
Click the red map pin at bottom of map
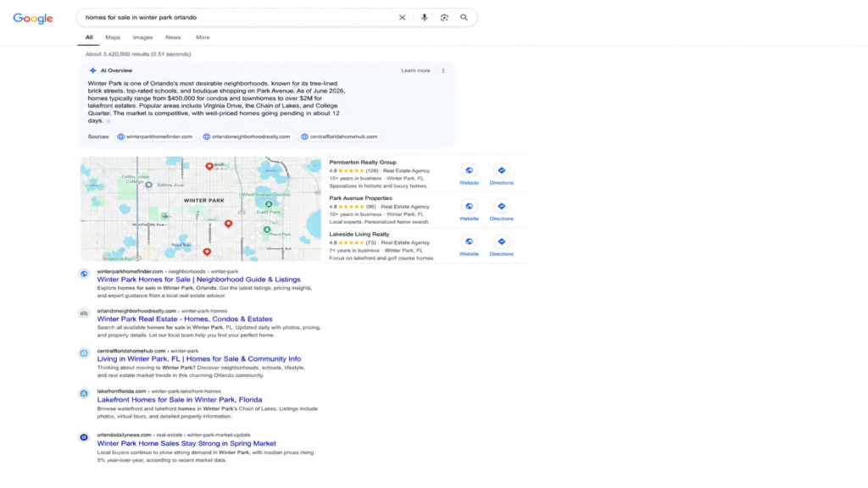tap(207, 252)
